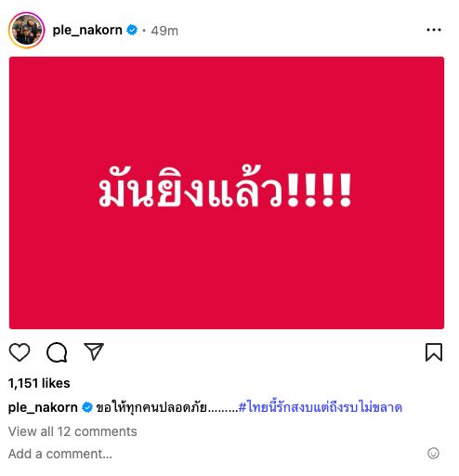Image resolution: width=459 pixels, height=476 pixels.
Task: Save post with the bookmark icon
Action: [x=434, y=352]
